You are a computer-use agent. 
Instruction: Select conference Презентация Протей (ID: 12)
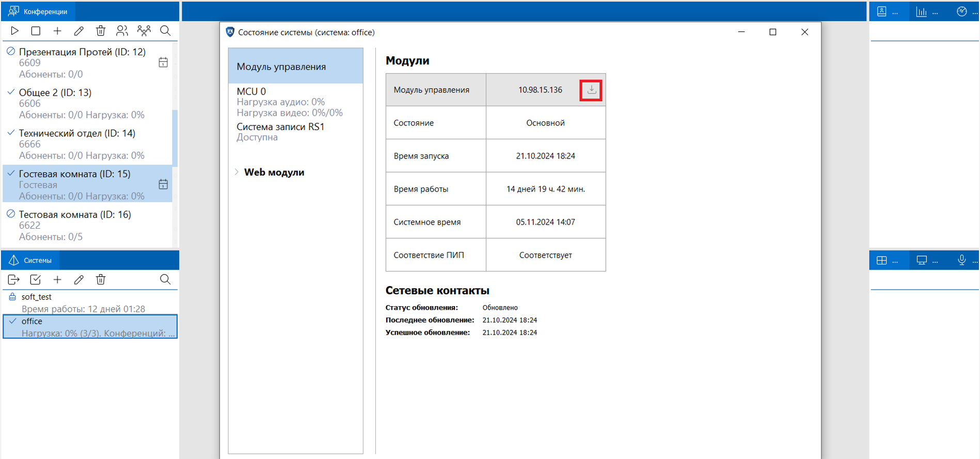pyautogui.click(x=88, y=63)
